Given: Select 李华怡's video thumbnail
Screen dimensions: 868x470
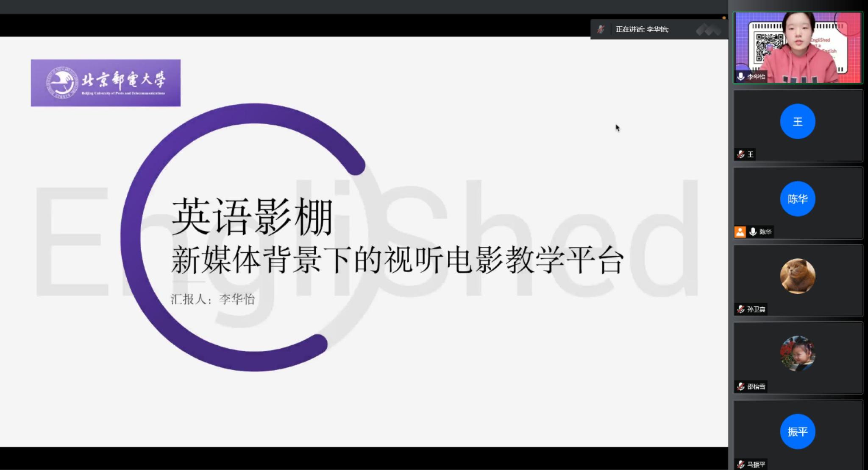Looking at the screenshot, I should (798, 48).
